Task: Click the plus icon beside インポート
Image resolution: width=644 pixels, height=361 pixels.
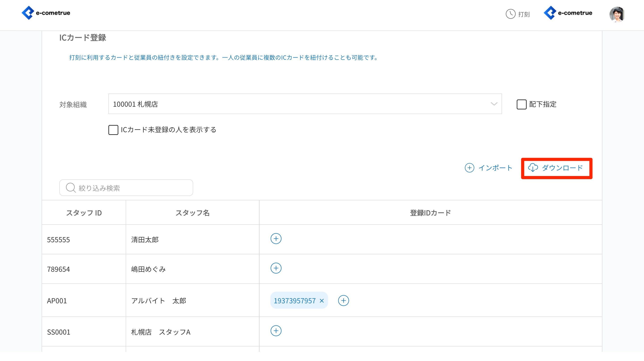Action: pyautogui.click(x=469, y=168)
